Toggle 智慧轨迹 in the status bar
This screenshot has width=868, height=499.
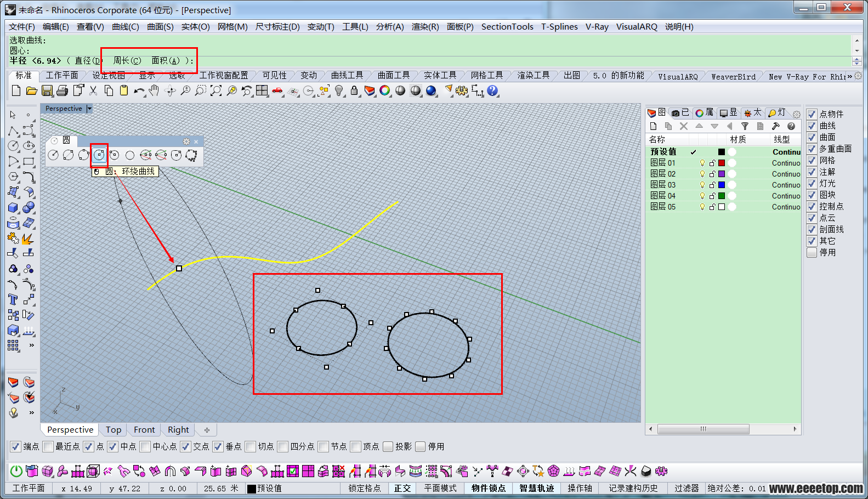click(537, 488)
